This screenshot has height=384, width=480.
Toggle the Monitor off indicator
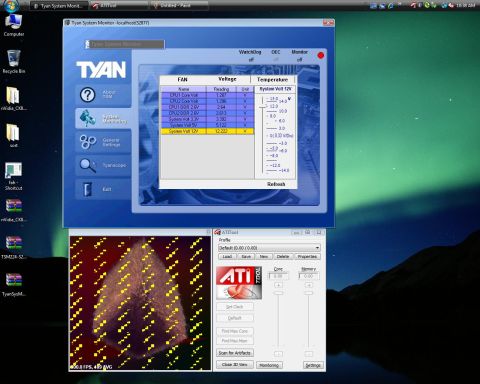[x=299, y=60]
